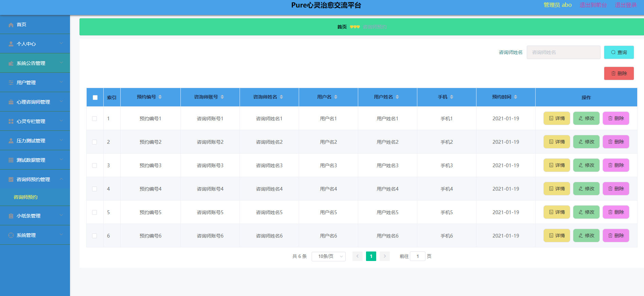Click the globe icon beside 系统管理
This screenshot has height=296, width=644.
click(11, 236)
